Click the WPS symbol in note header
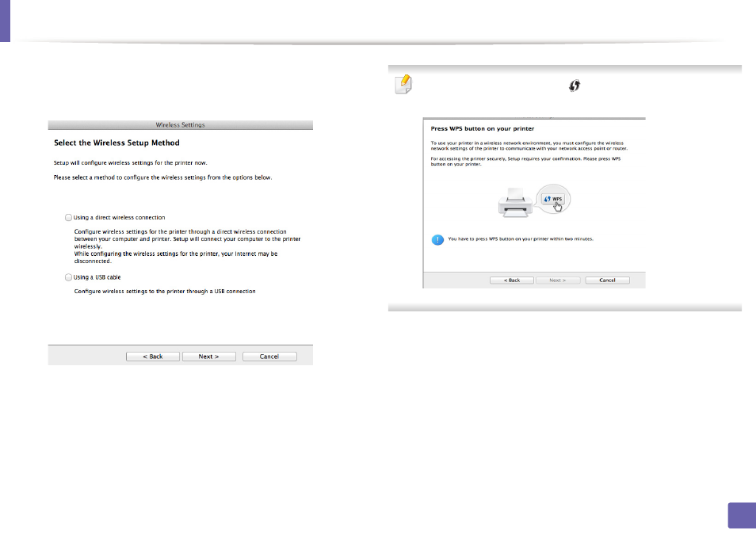 (x=575, y=86)
